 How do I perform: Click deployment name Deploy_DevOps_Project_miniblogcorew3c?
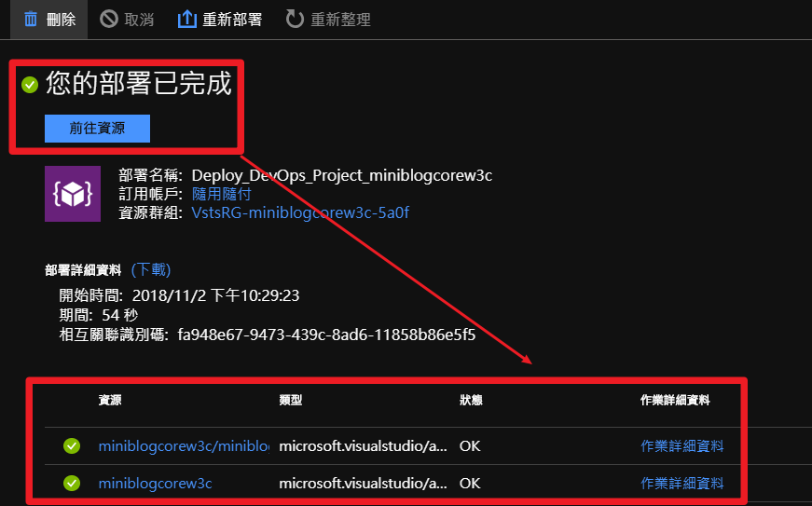click(342, 175)
